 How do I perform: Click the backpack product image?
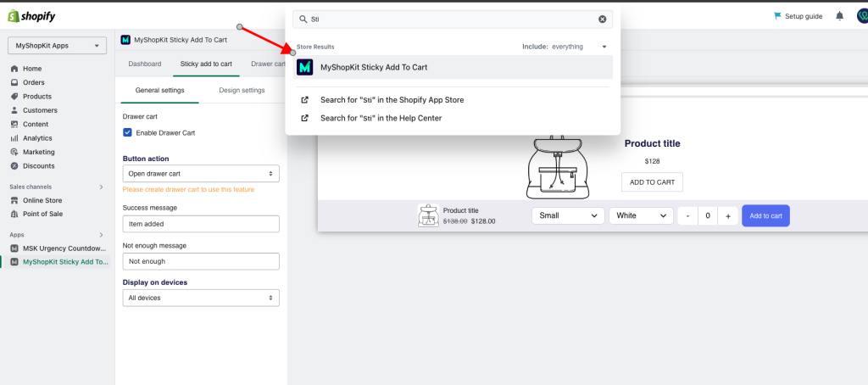(x=558, y=167)
